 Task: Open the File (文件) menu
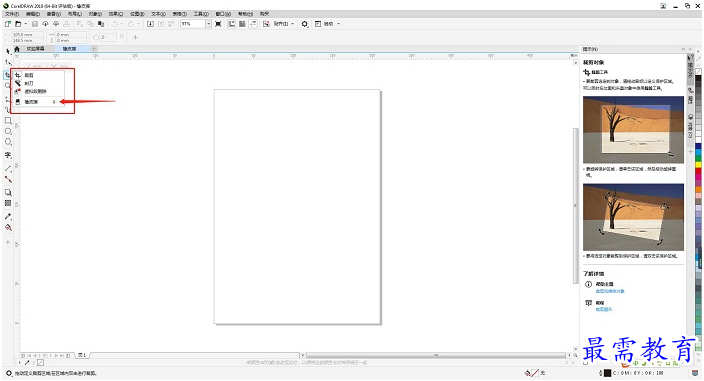click(x=12, y=14)
